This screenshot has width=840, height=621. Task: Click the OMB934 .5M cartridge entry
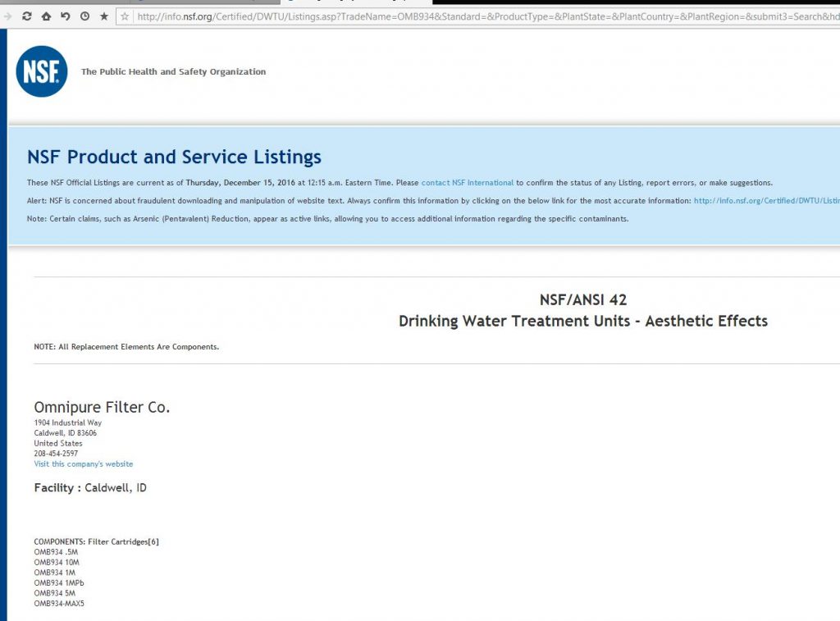click(56, 552)
